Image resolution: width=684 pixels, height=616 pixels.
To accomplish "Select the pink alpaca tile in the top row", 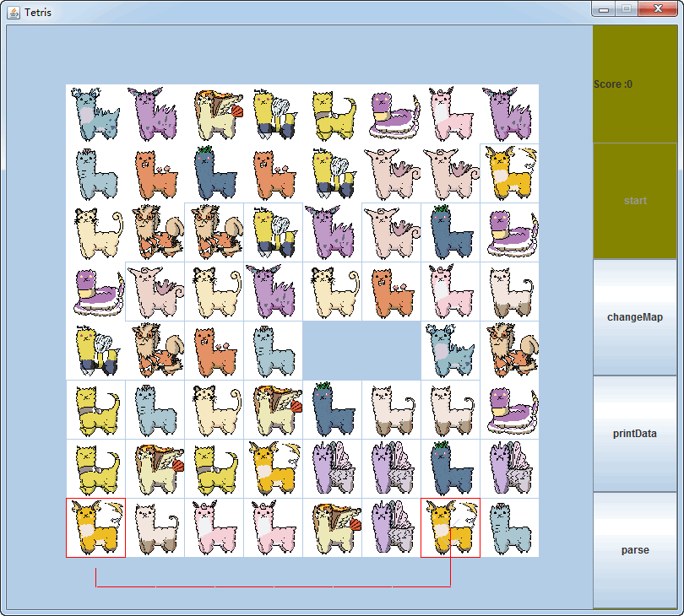I will pyautogui.click(x=450, y=114).
